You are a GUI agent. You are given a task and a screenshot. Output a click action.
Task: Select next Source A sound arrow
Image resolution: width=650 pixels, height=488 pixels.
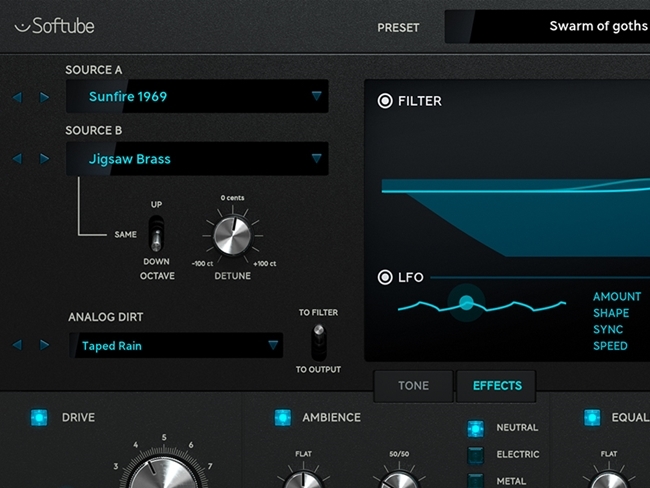coord(44,97)
